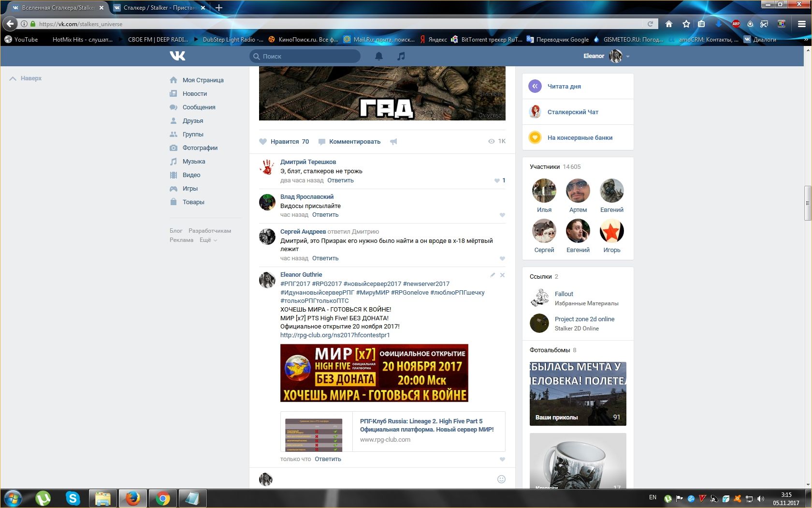Viewport: 812px width, 508px height.
Task: Click the VK search field
Action: point(305,56)
